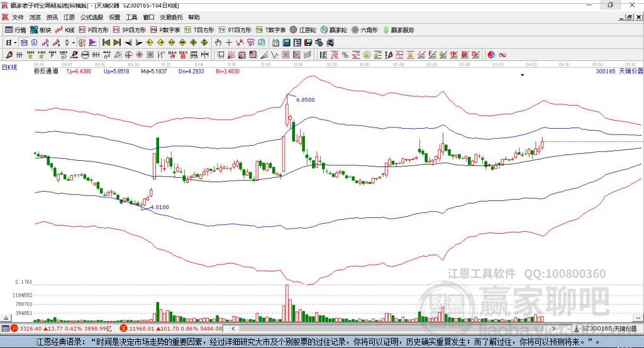The width and height of the screenshot is (644, 348).
Task: Open the T四方形 tool
Action: click(199, 30)
